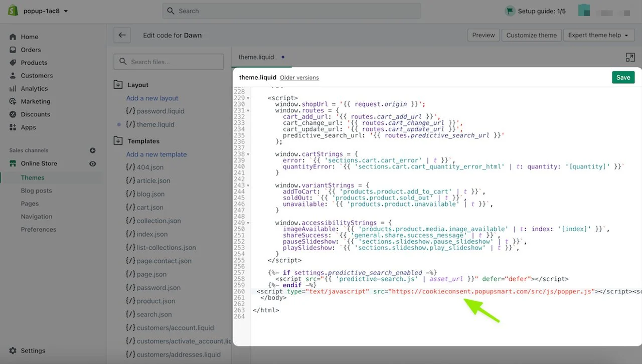View Online Store via eye icon
This screenshot has width=642, height=364.
[x=92, y=163]
